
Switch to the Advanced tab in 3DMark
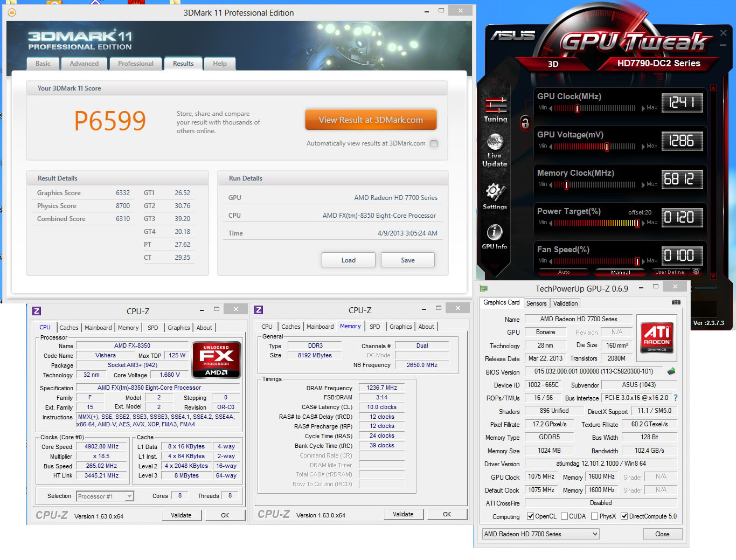click(84, 64)
